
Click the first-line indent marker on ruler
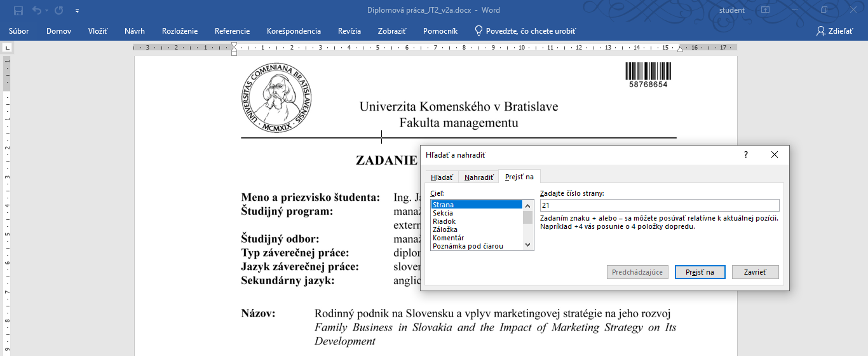[x=234, y=44]
